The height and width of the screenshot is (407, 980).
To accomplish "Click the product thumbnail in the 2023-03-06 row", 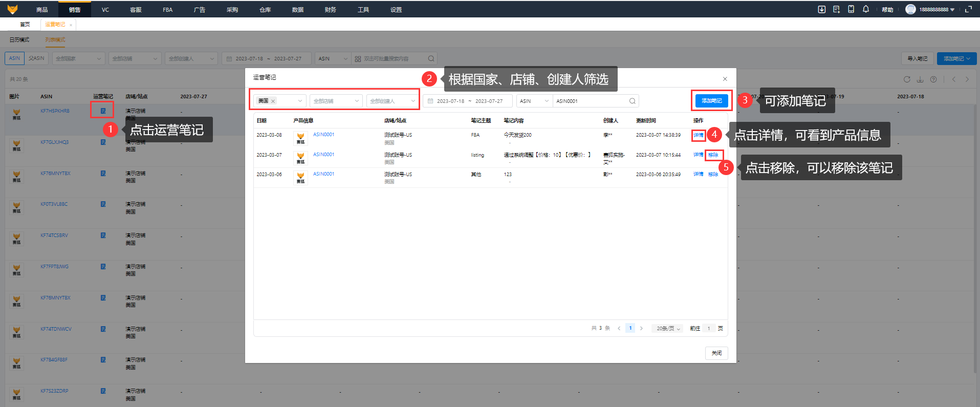I will [300, 178].
